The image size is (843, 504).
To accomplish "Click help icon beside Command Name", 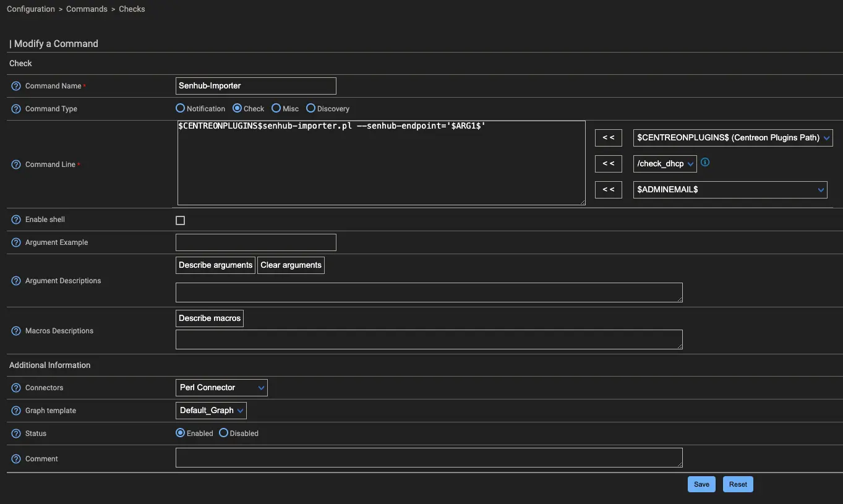I will (x=17, y=86).
